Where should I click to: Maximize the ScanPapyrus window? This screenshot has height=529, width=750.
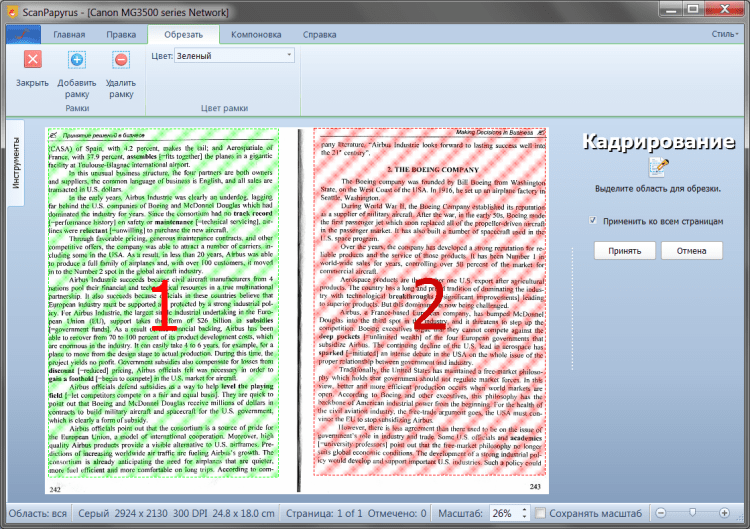693,9
